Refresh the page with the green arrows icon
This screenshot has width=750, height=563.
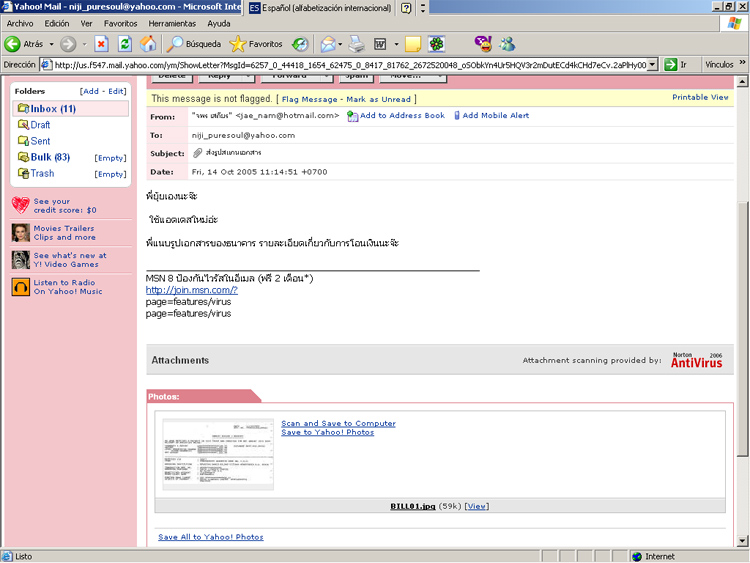(x=125, y=44)
